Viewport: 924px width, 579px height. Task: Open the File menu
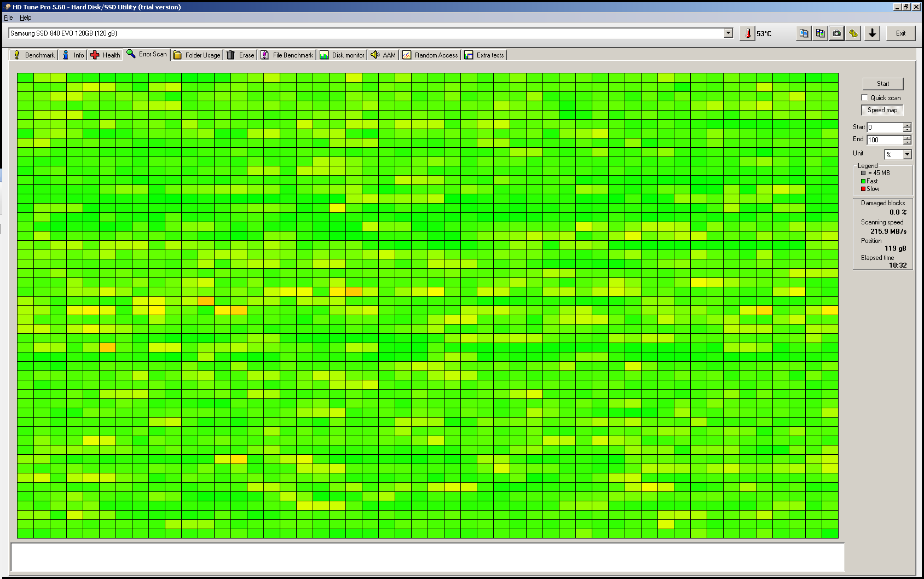[8, 18]
